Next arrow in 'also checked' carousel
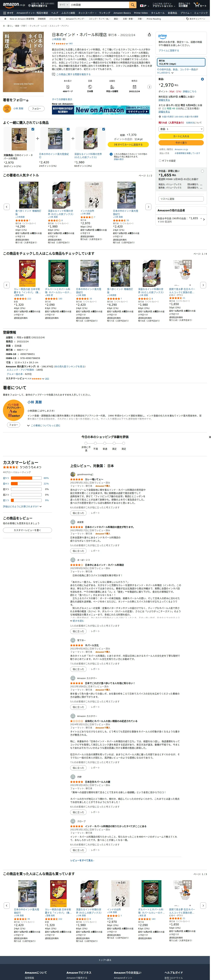The image size is (211, 980). coord(203,285)
